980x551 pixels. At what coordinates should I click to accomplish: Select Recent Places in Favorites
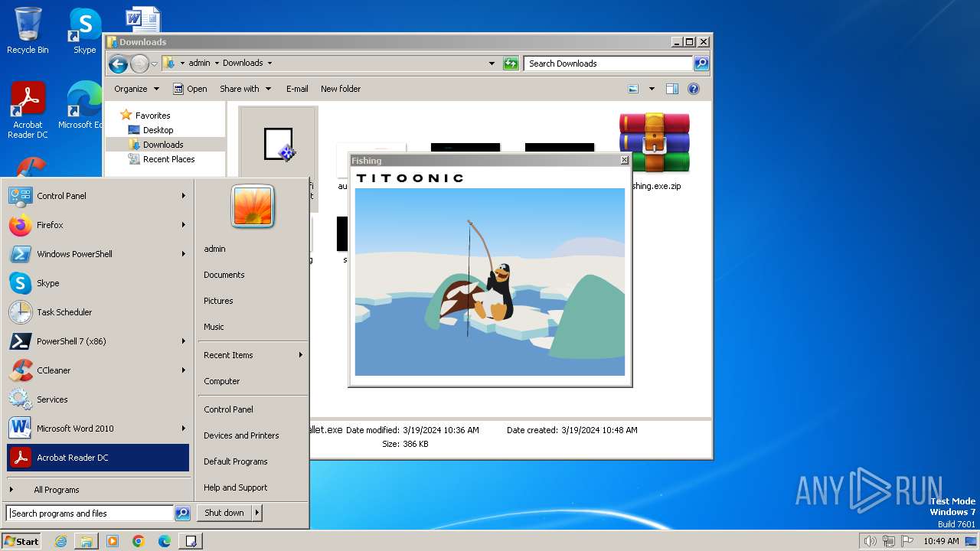168,159
